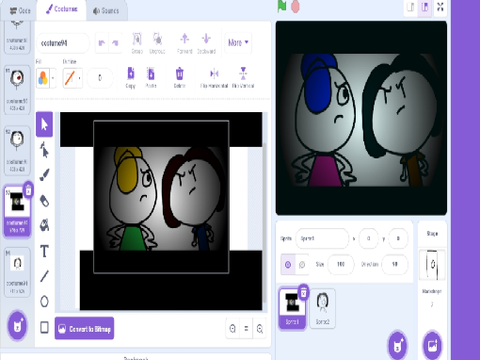The image size is (480, 360).
Task: Pick the Eraser tool
Action: coord(44,200)
